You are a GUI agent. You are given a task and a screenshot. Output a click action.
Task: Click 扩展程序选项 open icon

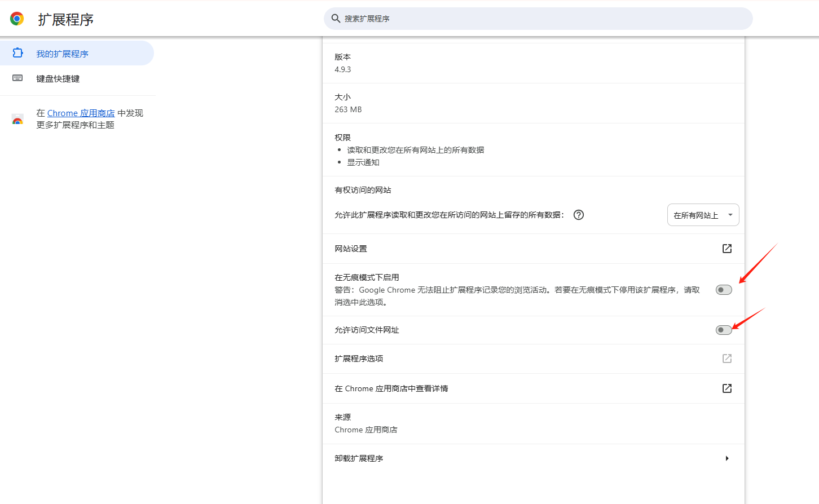click(x=727, y=359)
